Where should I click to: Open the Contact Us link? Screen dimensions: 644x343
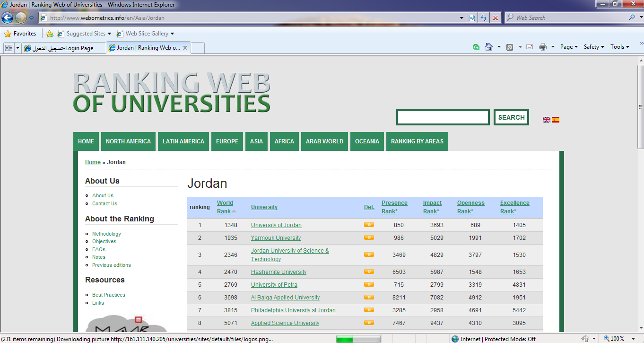click(x=104, y=203)
